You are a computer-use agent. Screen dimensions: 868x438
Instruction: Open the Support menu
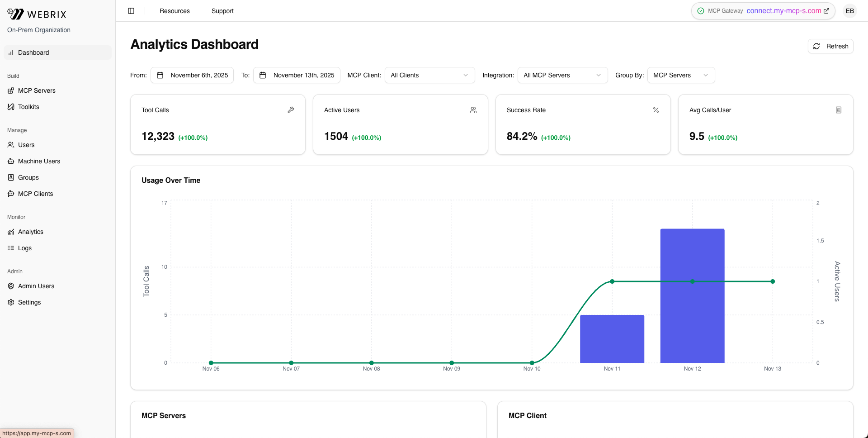tap(222, 11)
